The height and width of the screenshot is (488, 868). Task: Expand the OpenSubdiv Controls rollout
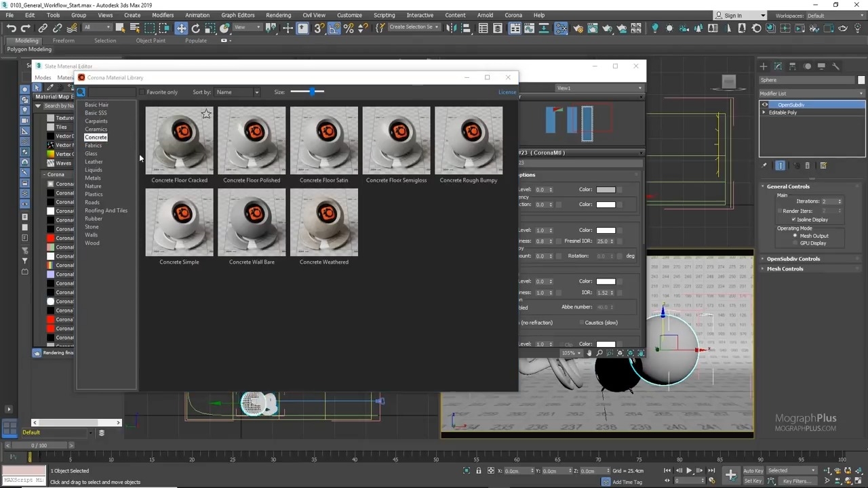(x=793, y=259)
